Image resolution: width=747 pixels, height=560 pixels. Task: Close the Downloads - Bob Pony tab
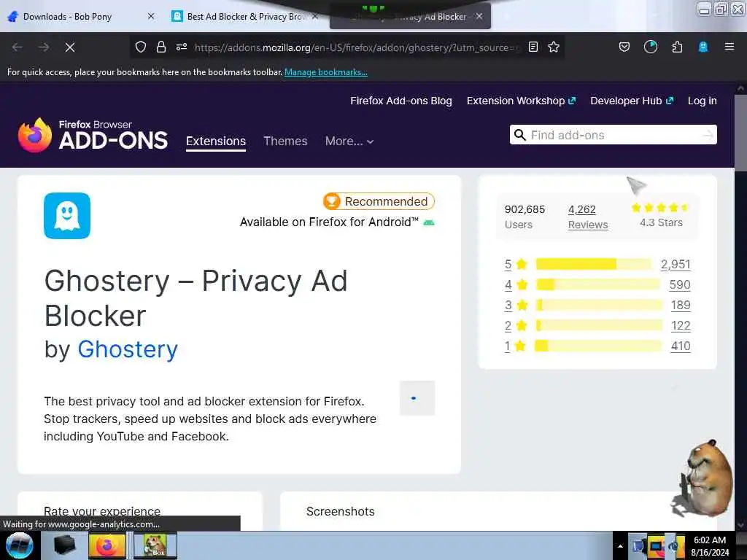(x=151, y=16)
